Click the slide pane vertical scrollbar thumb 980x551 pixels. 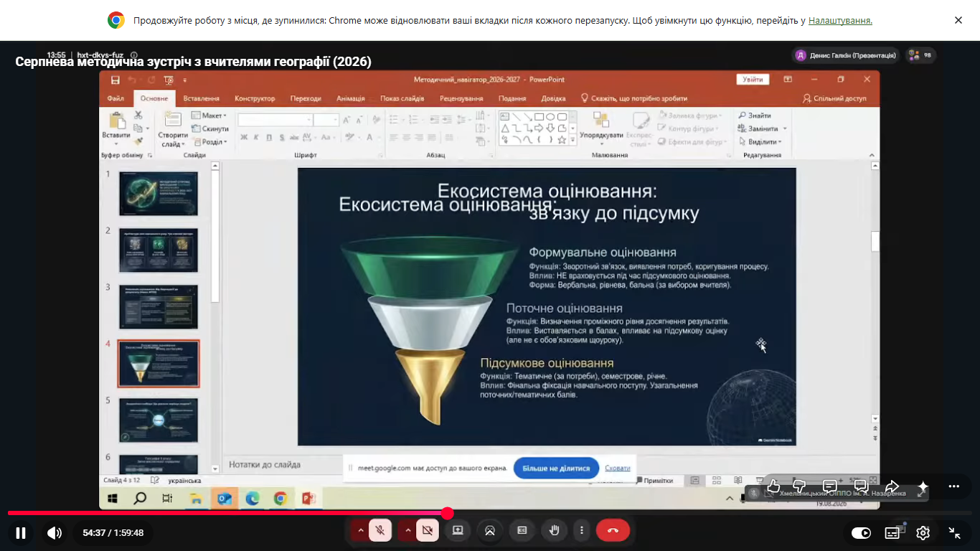875,242
